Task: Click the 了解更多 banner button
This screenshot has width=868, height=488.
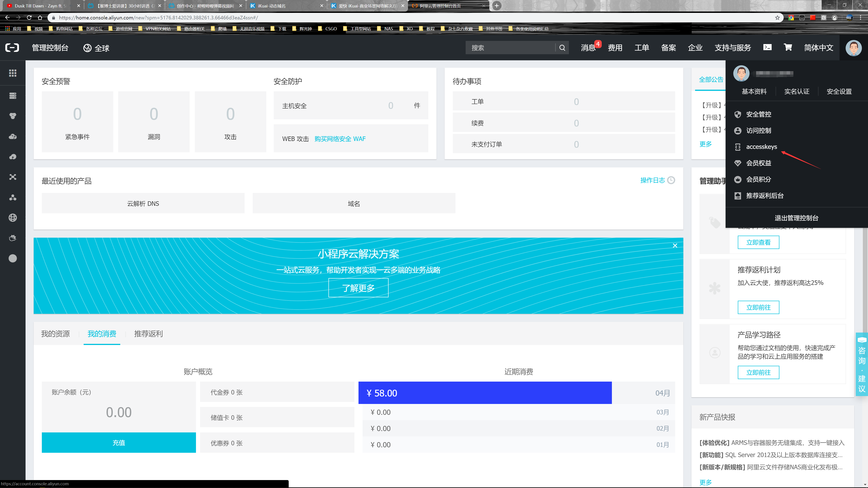Action: click(358, 288)
